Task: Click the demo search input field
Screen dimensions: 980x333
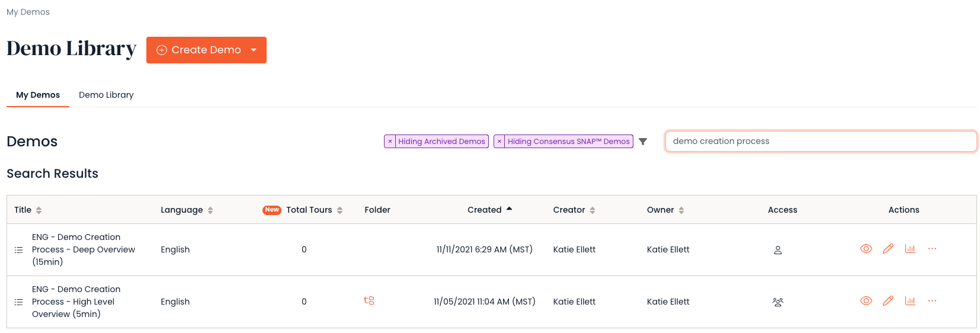Action: [x=821, y=142]
